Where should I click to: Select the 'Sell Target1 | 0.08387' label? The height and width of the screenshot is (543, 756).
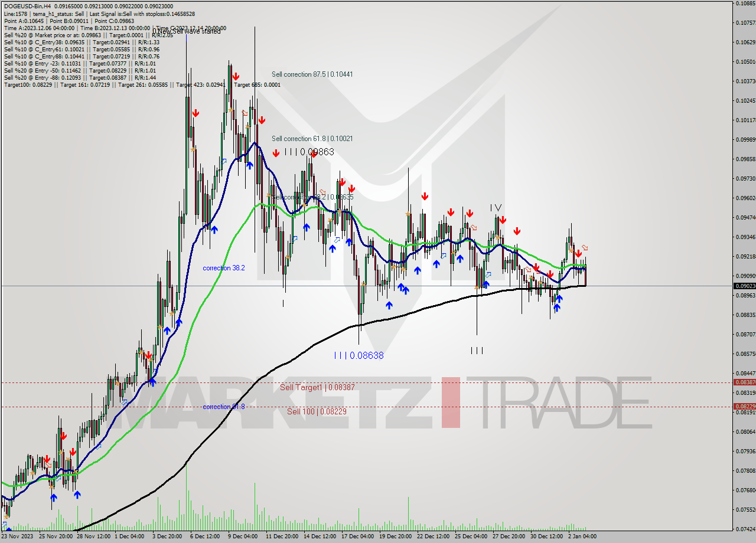(317, 387)
